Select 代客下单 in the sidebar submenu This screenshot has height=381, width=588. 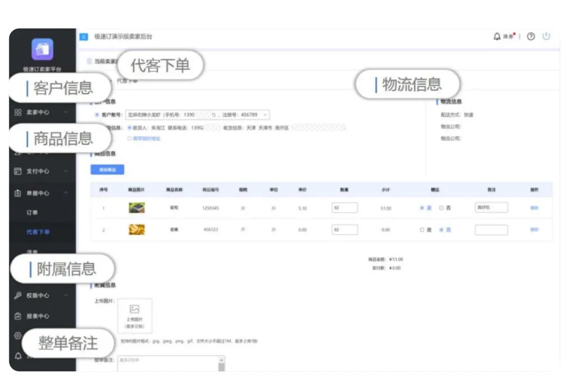38,232
